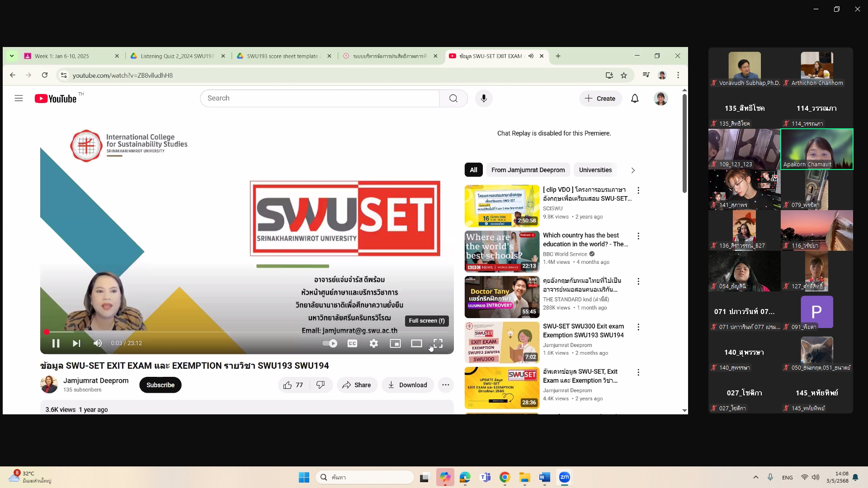The image size is (868, 488).
Task: Go back in the browser
Action: coord(13,75)
